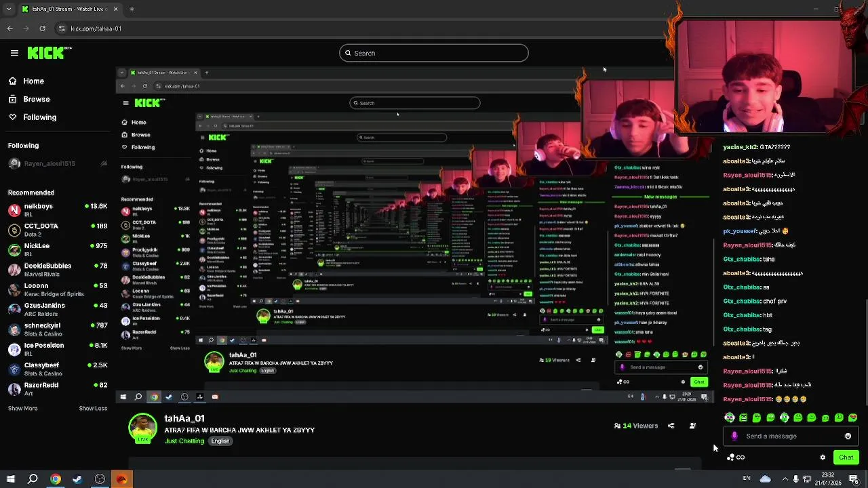868x488 pixels.
Task: Switch to the EA app on the taskbar
Action: [121, 479]
